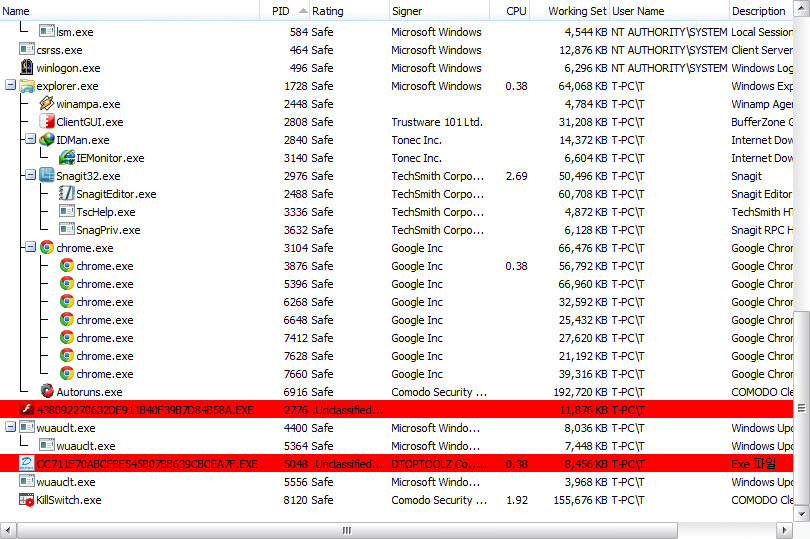Click the icon of CC711E70ABCFBE545B07BB639CBCEA7F.EXE
This screenshot has width=810, height=539.
point(27,463)
